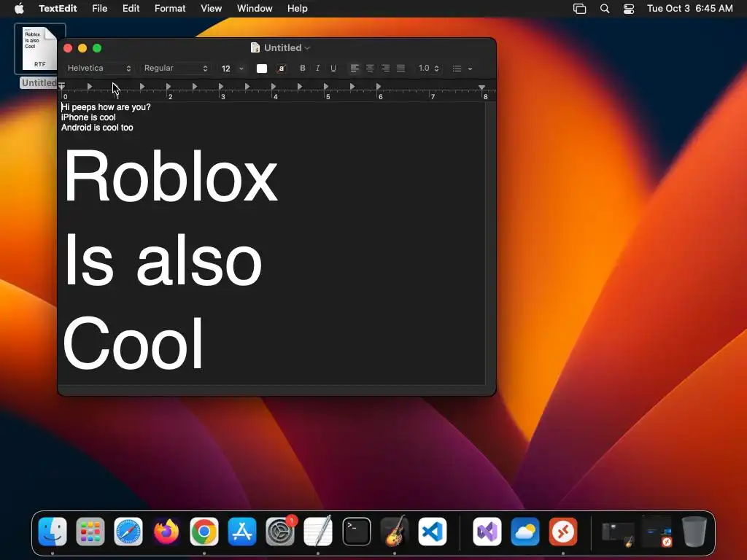Image resolution: width=747 pixels, height=560 pixels.
Task: Click the large word 'Roblox'
Action: tap(171, 177)
